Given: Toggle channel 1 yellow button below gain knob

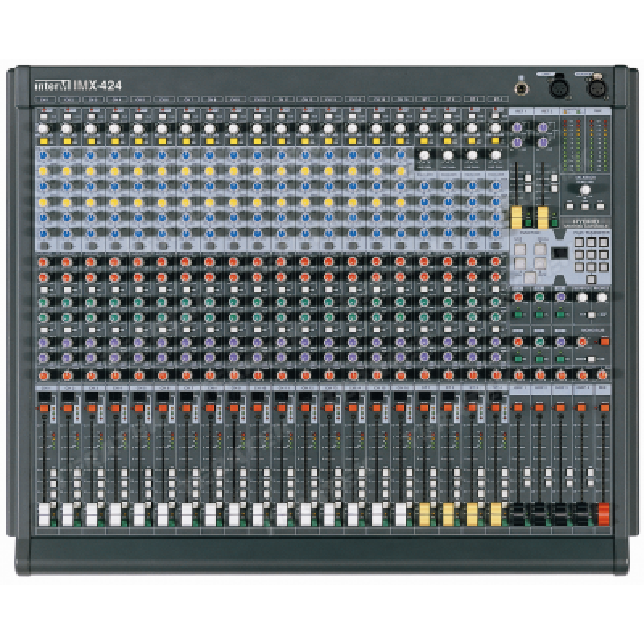Looking at the screenshot, I should click(x=43, y=140).
